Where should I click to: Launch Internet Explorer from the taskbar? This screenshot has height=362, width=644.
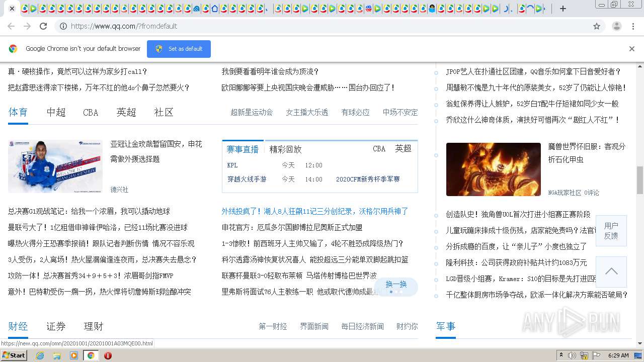[40, 355]
